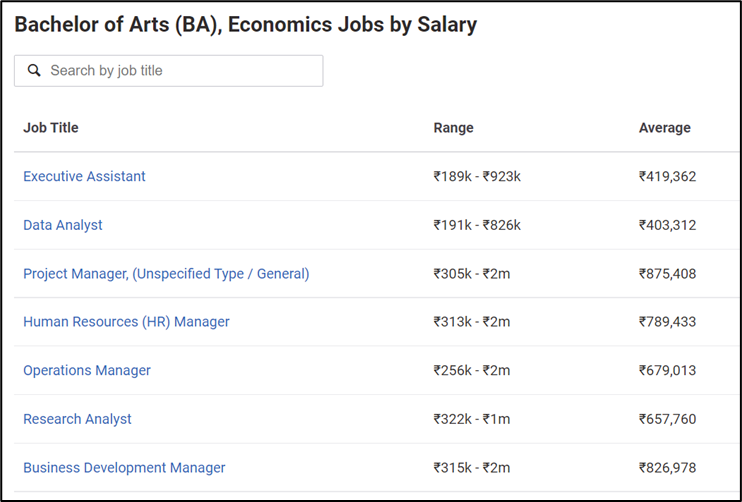Open the Data Analyst job link

[x=62, y=225]
